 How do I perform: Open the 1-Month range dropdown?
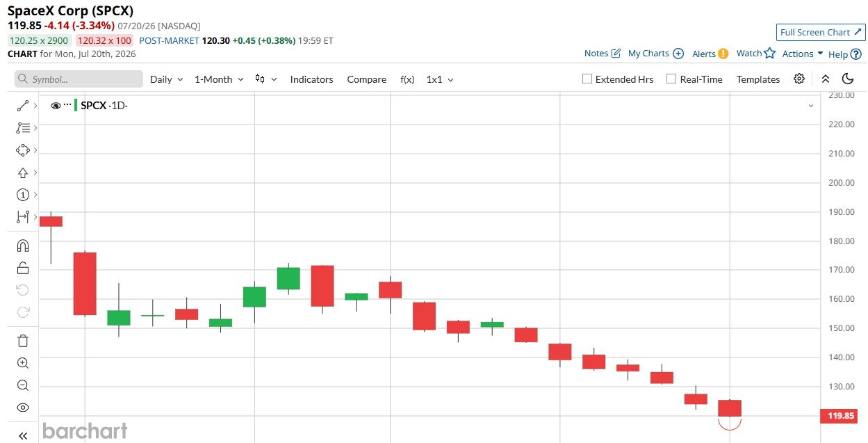(219, 79)
